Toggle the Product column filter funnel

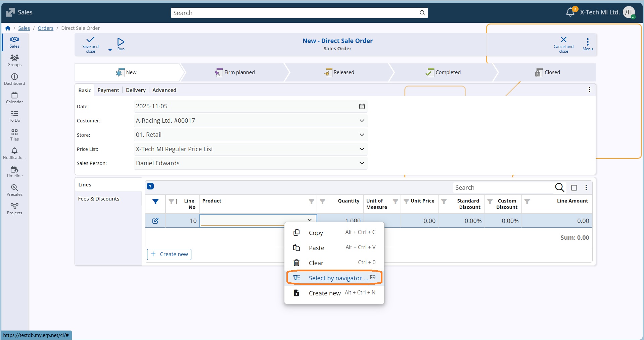[312, 202]
